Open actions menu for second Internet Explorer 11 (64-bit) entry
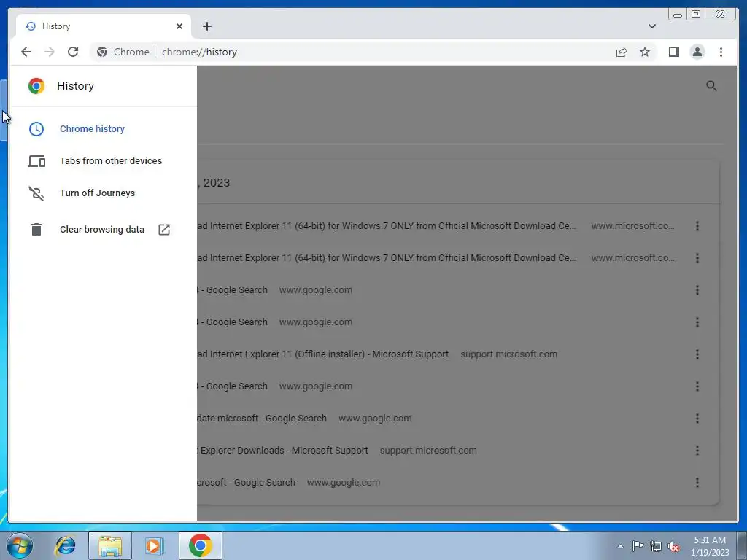The width and height of the screenshot is (747, 560). 697,257
